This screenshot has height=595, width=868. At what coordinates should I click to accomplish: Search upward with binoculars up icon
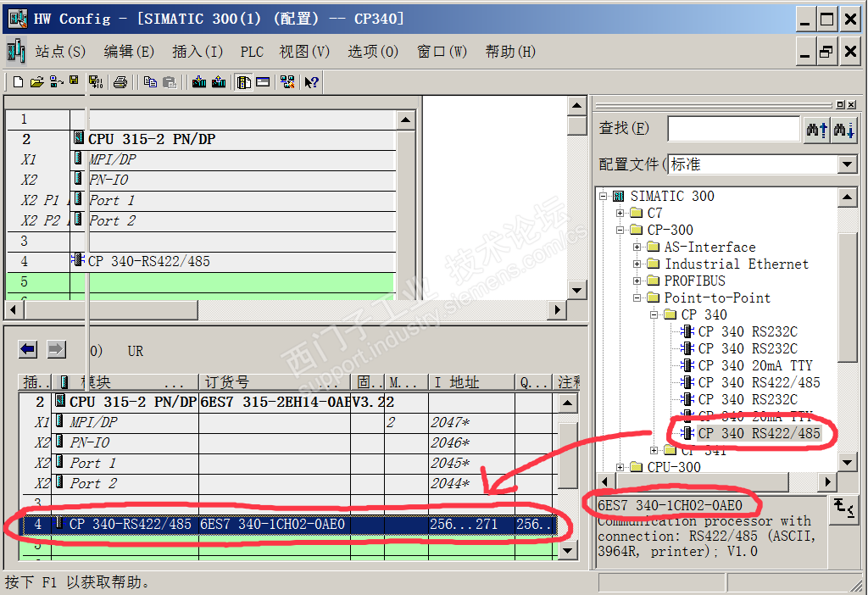(x=817, y=130)
